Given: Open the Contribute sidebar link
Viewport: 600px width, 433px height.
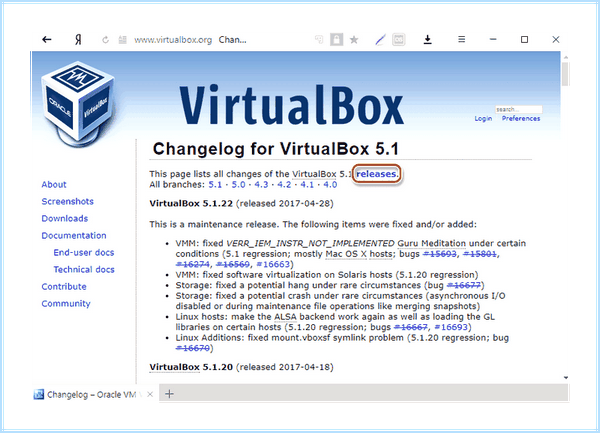Looking at the screenshot, I should click(x=64, y=286).
